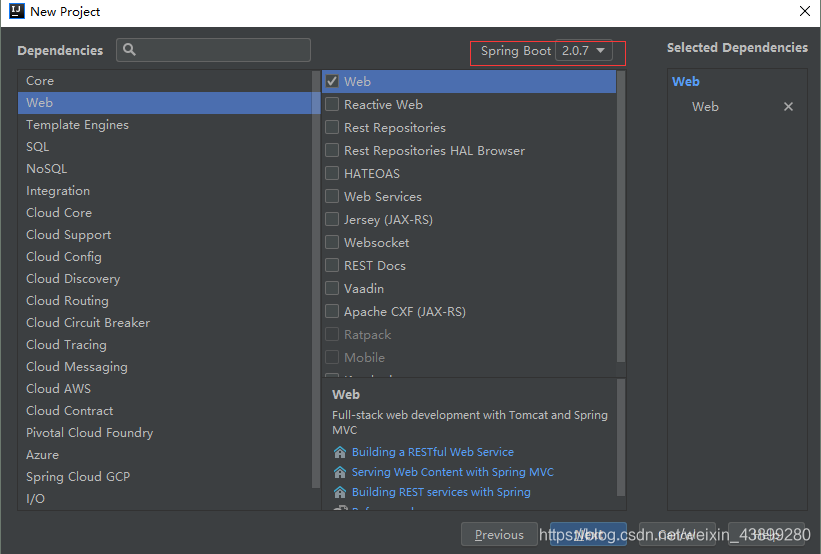Focus the Dependencies search input field

tap(213, 50)
